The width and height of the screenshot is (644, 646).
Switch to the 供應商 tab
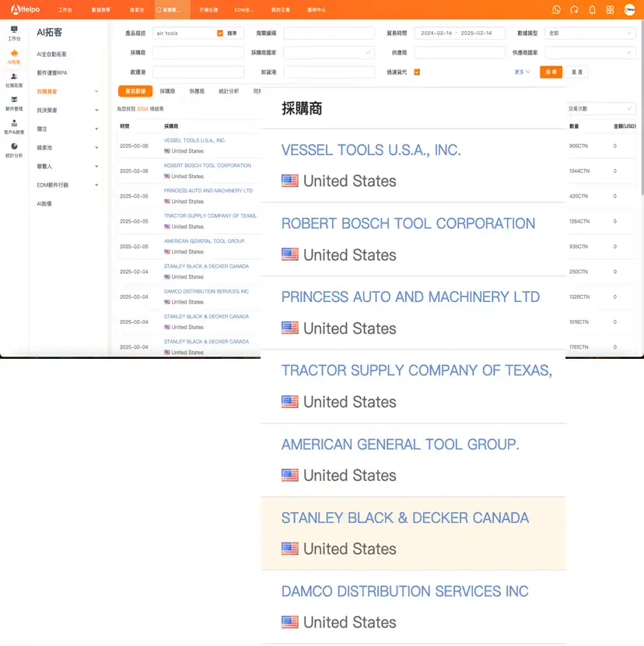pyautogui.click(x=197, y=91)
